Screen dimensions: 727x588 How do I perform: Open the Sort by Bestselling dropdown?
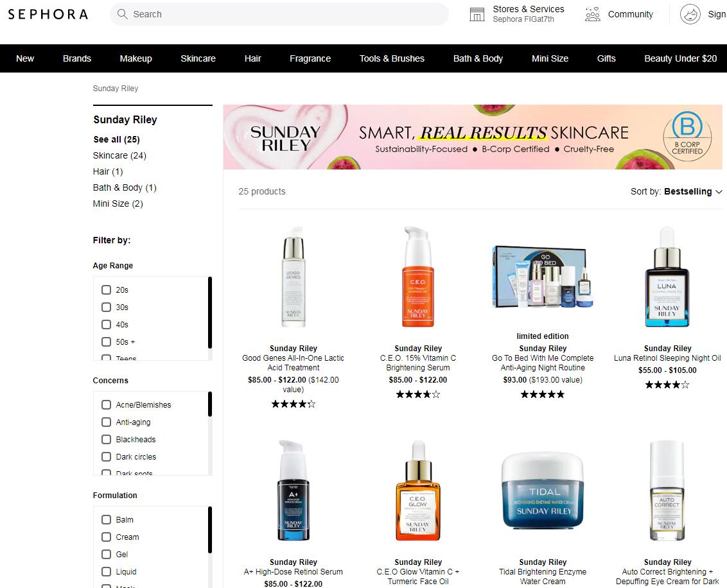point(676,191)
